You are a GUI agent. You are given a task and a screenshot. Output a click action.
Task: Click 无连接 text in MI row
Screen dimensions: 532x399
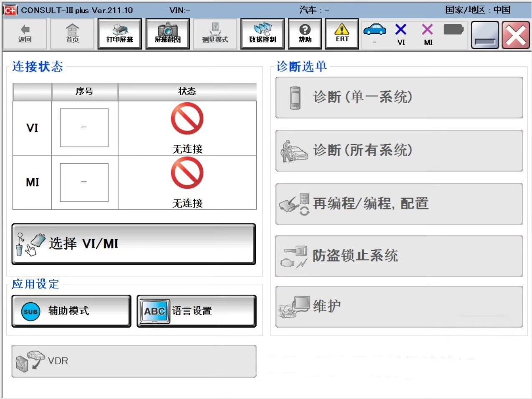(187, 203)
